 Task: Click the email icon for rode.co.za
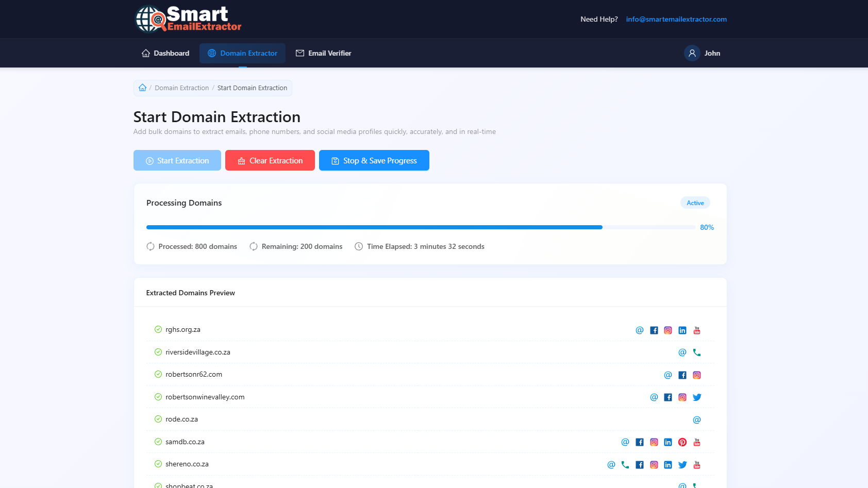(696, 419)
